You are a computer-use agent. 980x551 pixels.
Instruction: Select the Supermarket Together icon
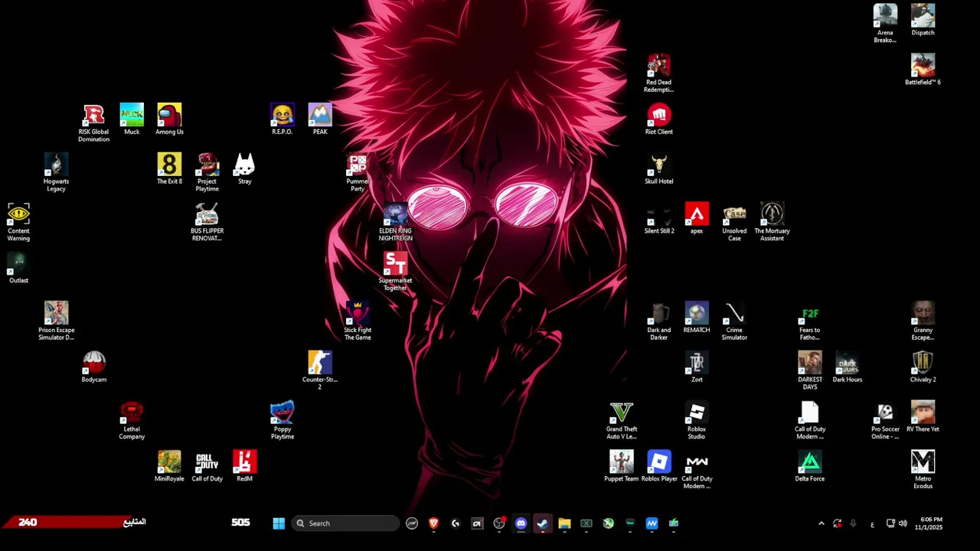395,272
